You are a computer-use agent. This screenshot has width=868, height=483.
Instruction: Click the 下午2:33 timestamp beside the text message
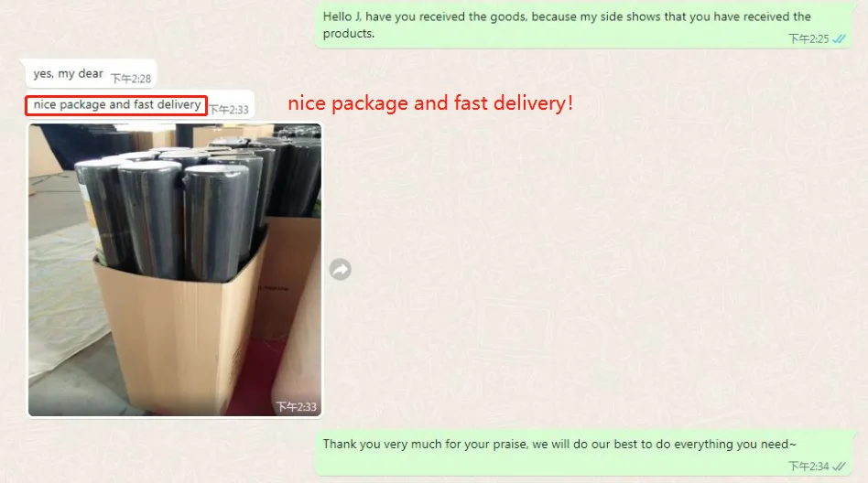pyautogui.click(x=229, y=110)
